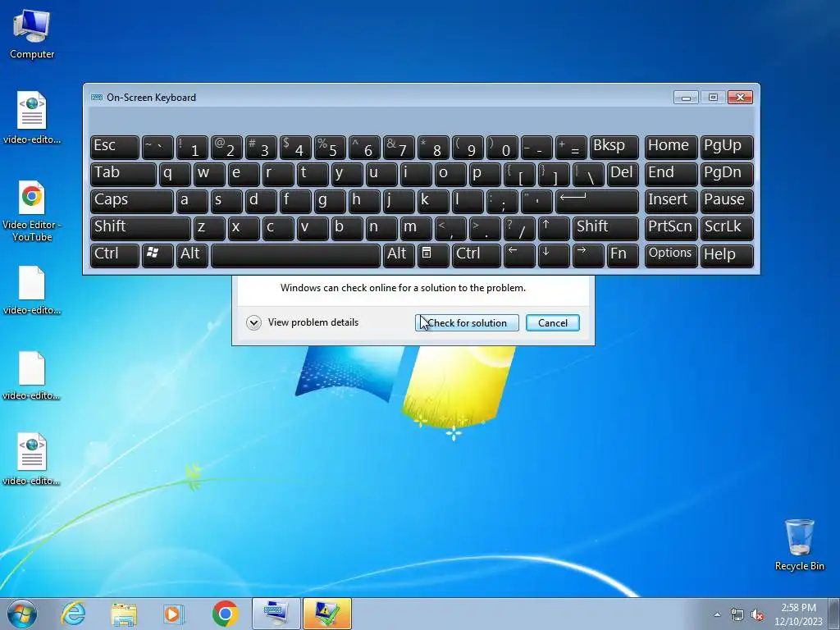The width and height of the screenshot is (840, 630).
Task: Click the PrtScn key
Action: 671,228
